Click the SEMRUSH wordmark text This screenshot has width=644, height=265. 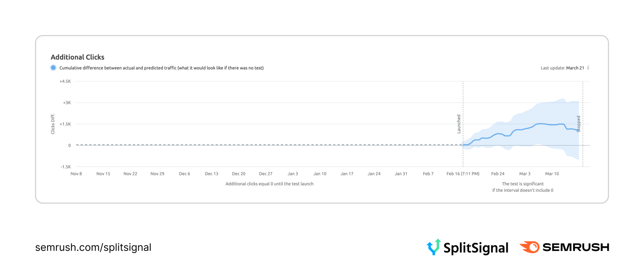576,247
